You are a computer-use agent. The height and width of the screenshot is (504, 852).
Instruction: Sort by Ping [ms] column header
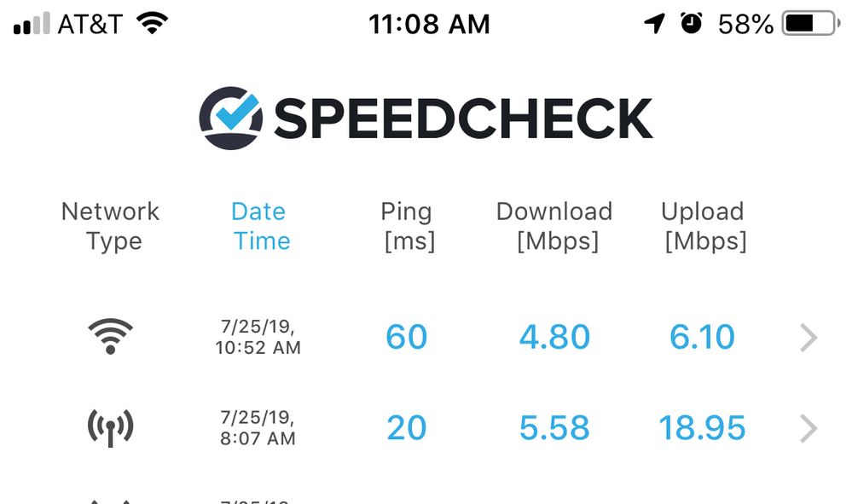408,226
